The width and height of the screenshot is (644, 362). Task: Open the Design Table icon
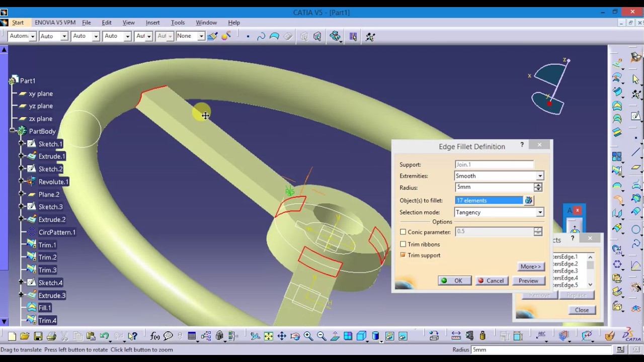192,336
